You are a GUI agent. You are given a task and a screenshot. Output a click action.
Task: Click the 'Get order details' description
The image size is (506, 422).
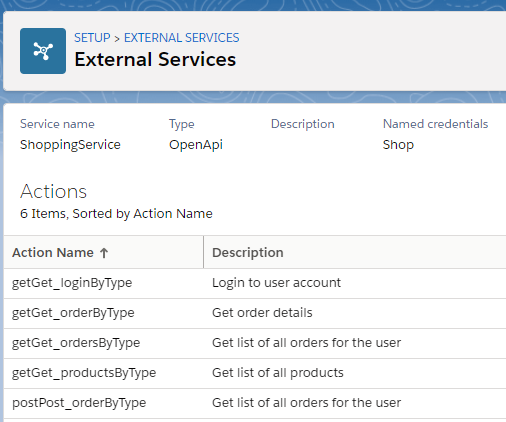(x=262, y=313)
